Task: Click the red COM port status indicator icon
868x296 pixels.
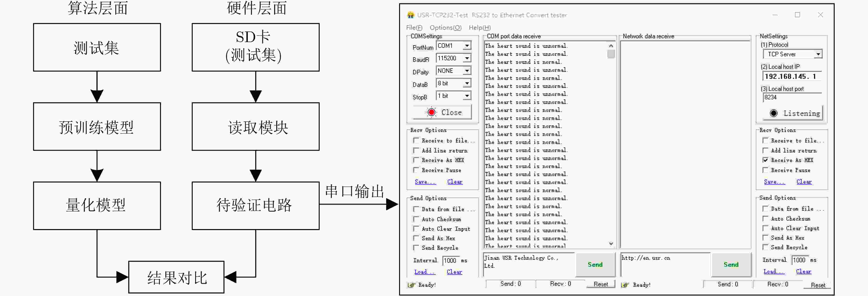Action: 431,112
